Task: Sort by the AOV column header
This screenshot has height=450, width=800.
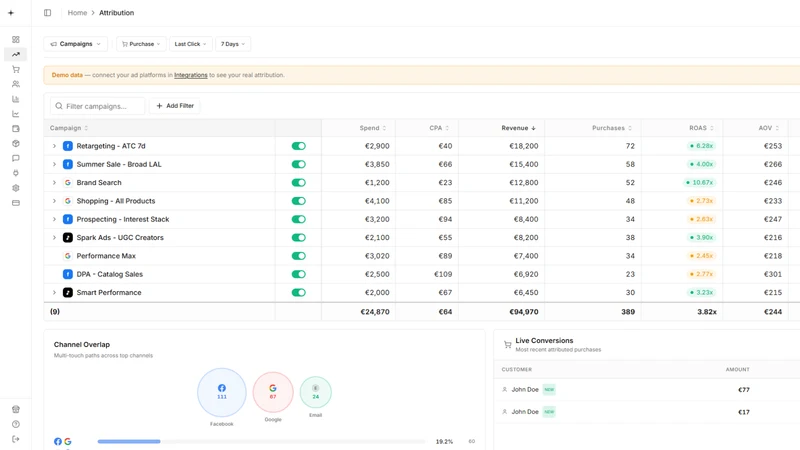Action: tap(769, 128)
